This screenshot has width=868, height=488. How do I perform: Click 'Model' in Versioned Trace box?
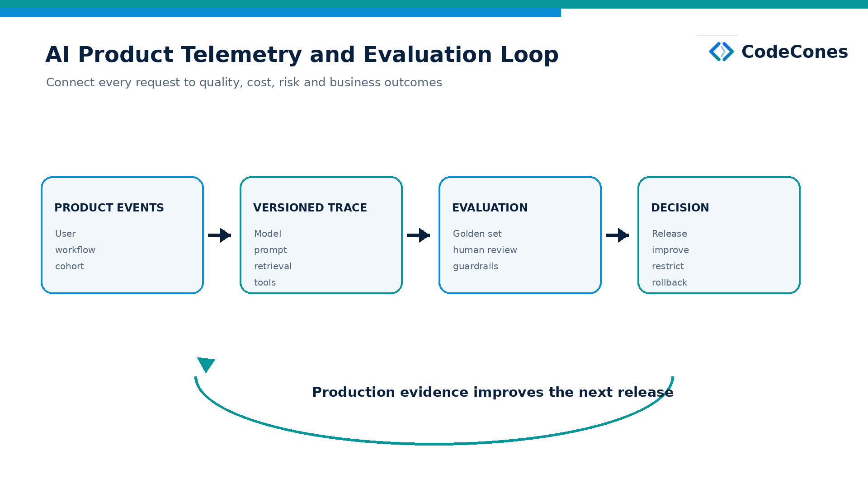coord(268,234)
